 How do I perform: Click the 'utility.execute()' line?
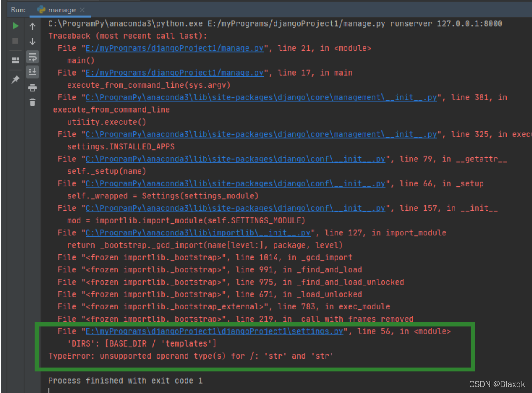(x=107, y=122)
